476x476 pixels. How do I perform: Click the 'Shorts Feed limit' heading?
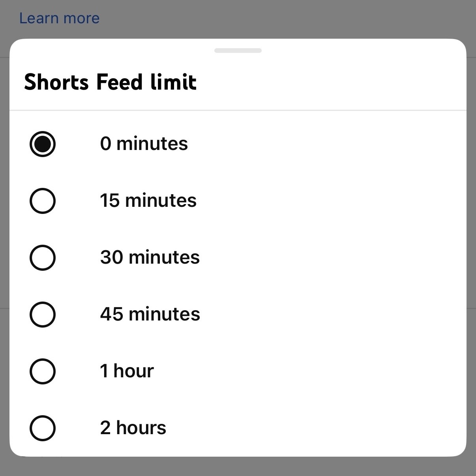[x=110, y=82]
